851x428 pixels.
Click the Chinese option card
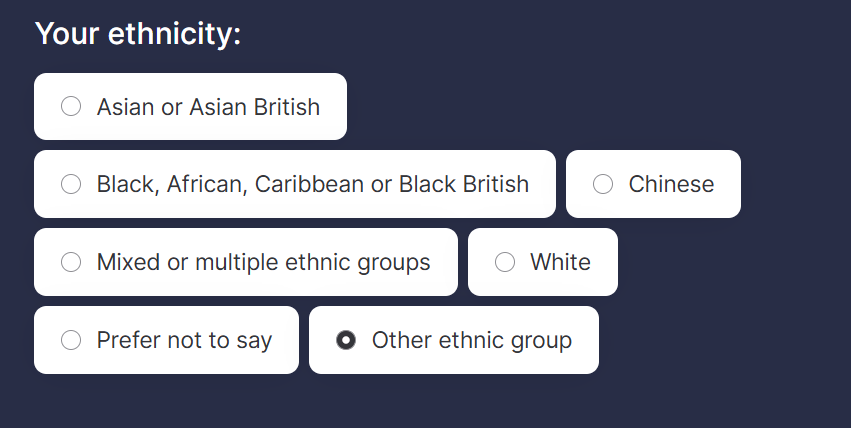(x=653, y=184)
